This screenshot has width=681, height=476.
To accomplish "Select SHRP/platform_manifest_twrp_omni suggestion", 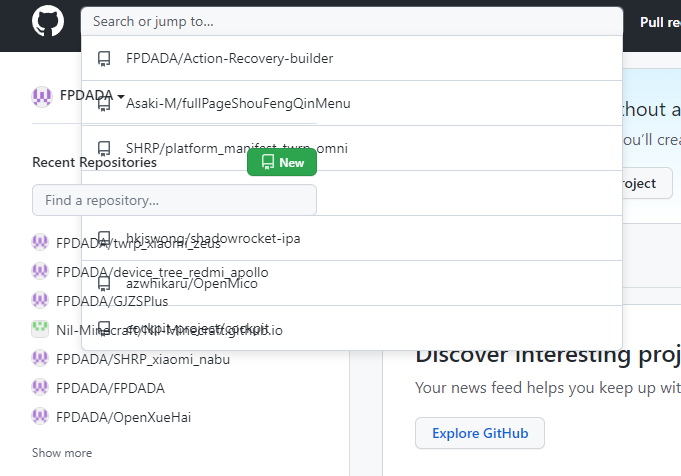I will [x=352, y=149].
